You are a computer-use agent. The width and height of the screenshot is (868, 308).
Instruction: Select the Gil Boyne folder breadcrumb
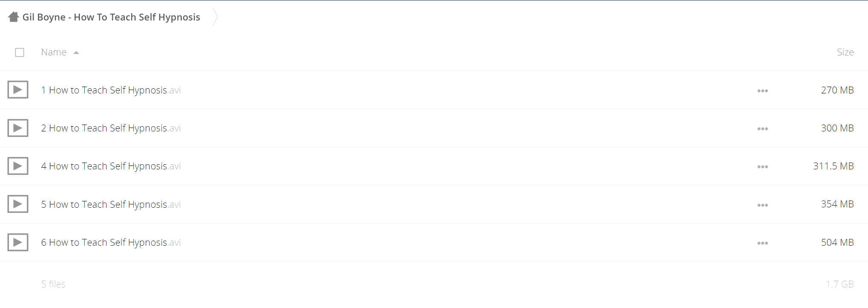[x=111, y=17]
